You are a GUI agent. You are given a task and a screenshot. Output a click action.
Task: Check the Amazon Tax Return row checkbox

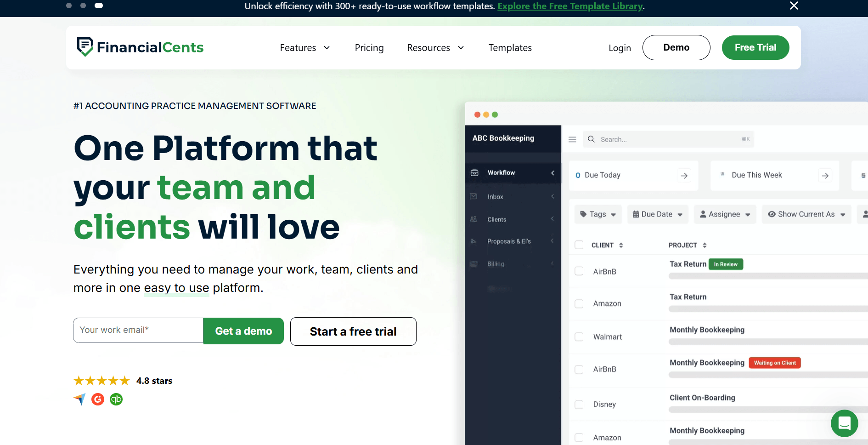point(579,304)
